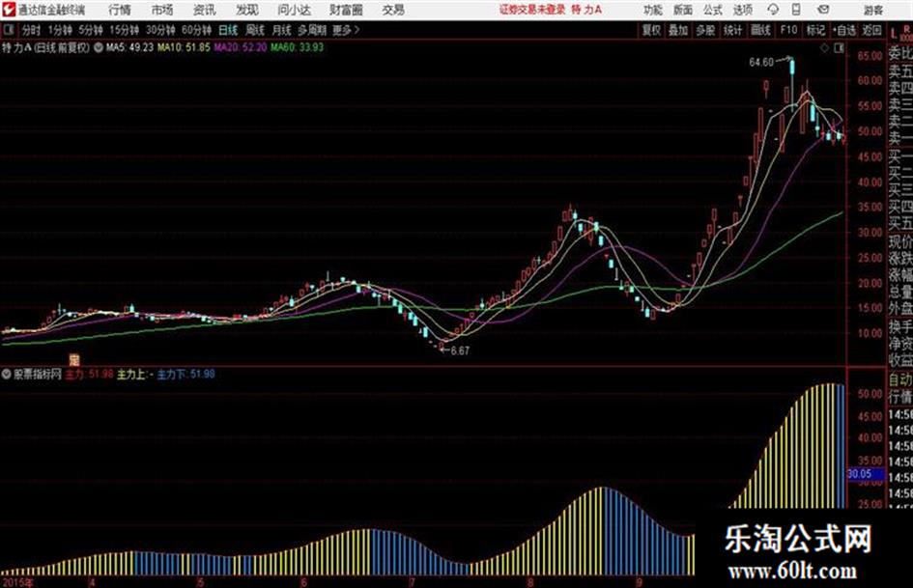Open the 行情 menu
This screenshot has height=588, width=913.
[120, 10]
